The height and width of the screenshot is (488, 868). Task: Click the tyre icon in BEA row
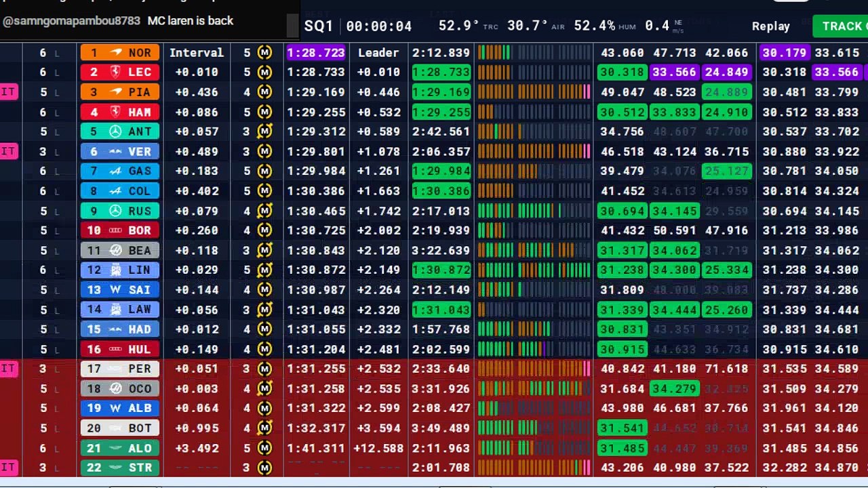click(265, 250)
